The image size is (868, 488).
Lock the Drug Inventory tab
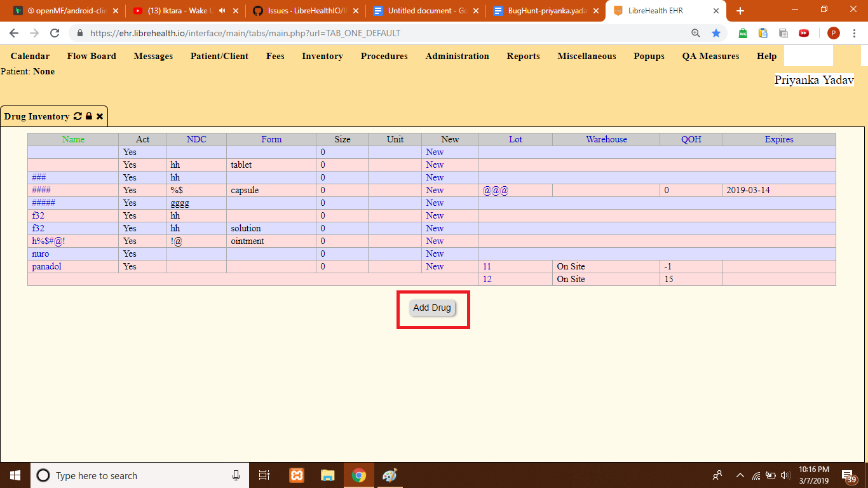click(x=89, y=116)
